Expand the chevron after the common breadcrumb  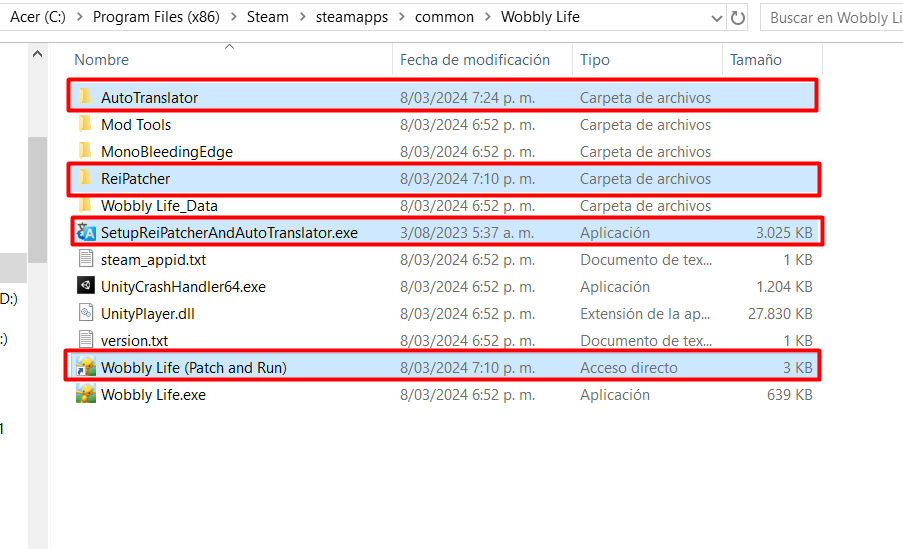(x=488, y=17)
